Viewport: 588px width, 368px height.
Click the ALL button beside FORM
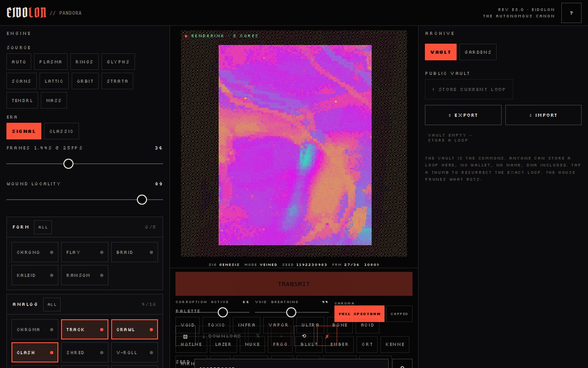43,227
